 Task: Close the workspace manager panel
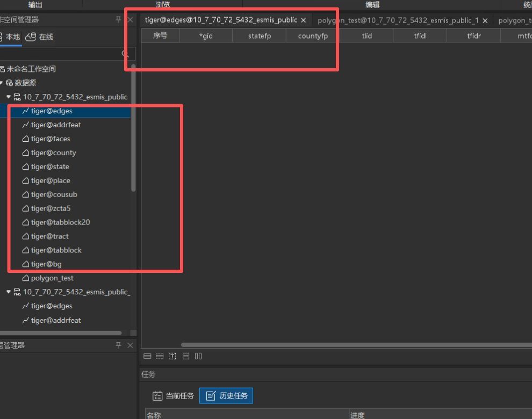pos(130,19)
